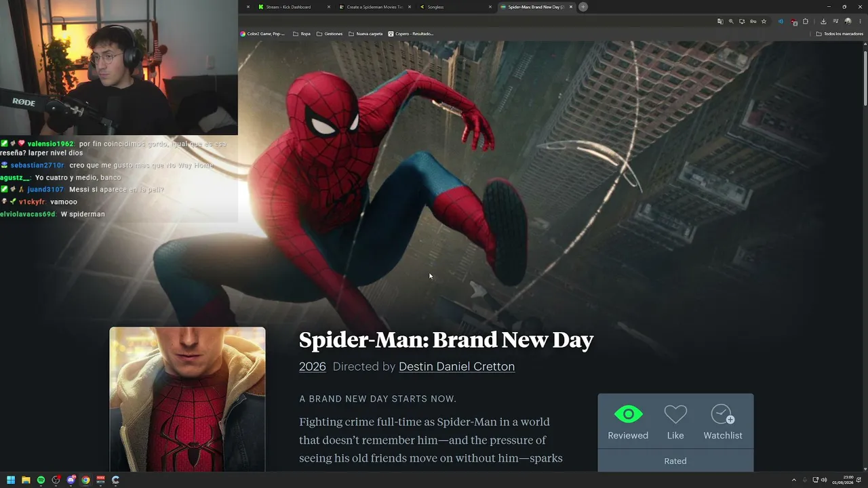
Task: Close the Songless tab
Action: pos(490,7)
